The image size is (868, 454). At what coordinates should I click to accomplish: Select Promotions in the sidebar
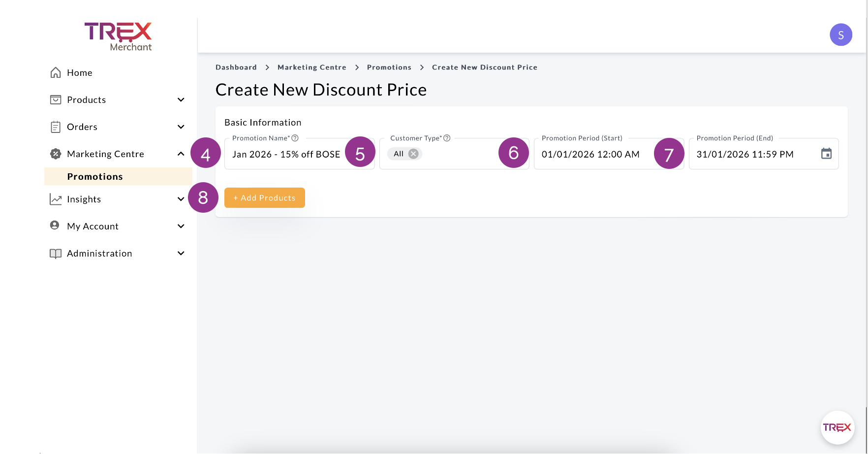(x=95, y=177)
